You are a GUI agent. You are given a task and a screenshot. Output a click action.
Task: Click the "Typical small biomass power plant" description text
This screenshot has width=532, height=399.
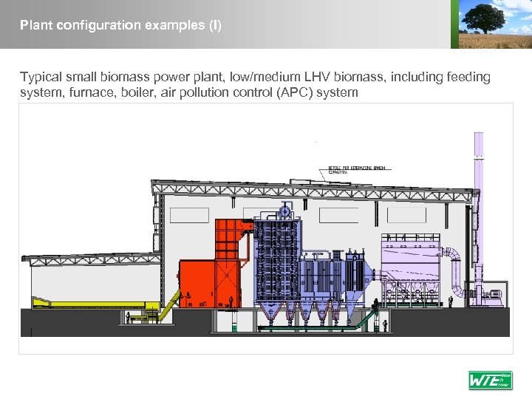click(x=255, y=84)
